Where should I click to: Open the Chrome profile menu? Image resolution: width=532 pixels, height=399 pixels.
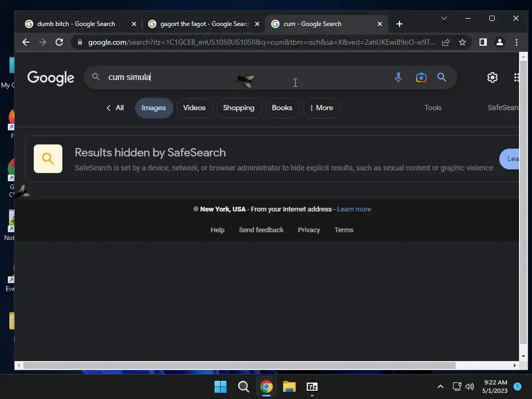point(499,42)
